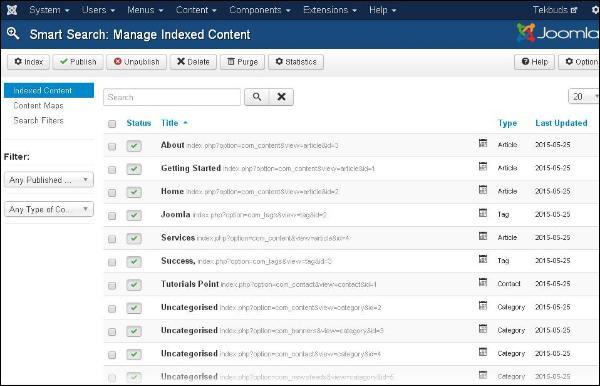Select Indexed Content in the sidebar
The height and width of the screenshot is (386, 600).
tap(49, 91)
